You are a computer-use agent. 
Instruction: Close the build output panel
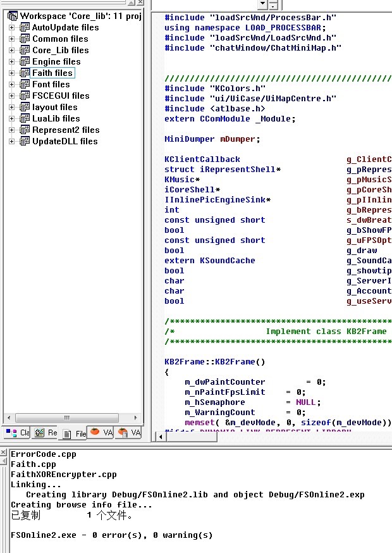pyautogui.click(x=4, y=453)
